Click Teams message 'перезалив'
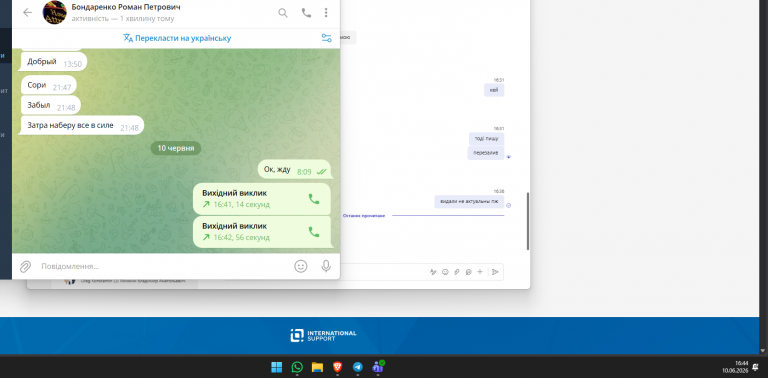 pyautogui.click(x=486, y=153)
